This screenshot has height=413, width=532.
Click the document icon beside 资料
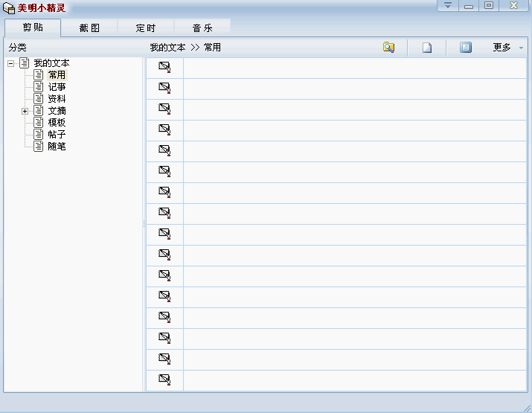(39, 99)
